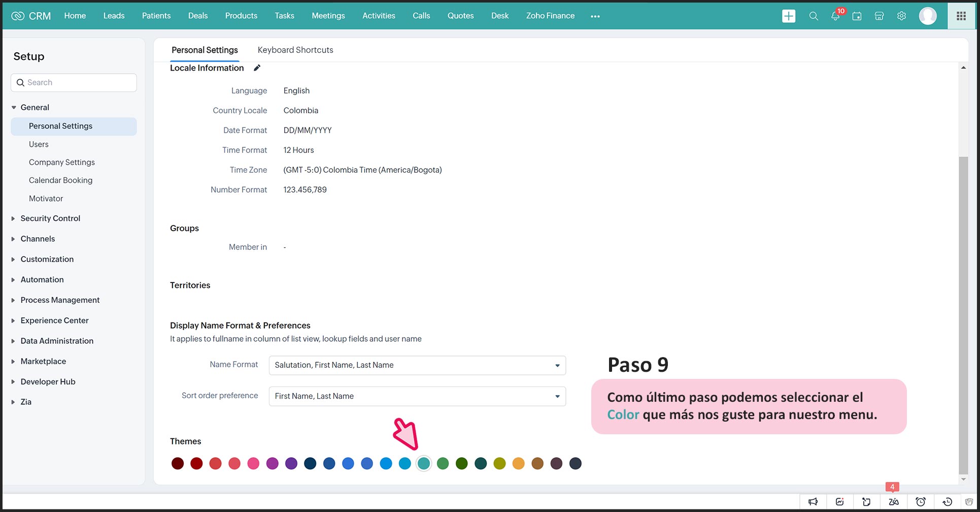Viewport: 980px width, 512px height.
Task: Open the Leads module
Action: [x=114, y=16]
